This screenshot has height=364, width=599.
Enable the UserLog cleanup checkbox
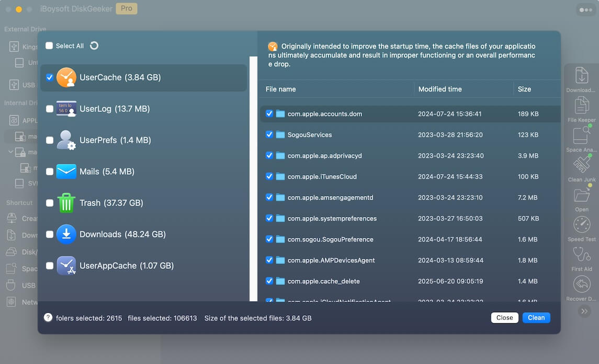click(50, 108)
